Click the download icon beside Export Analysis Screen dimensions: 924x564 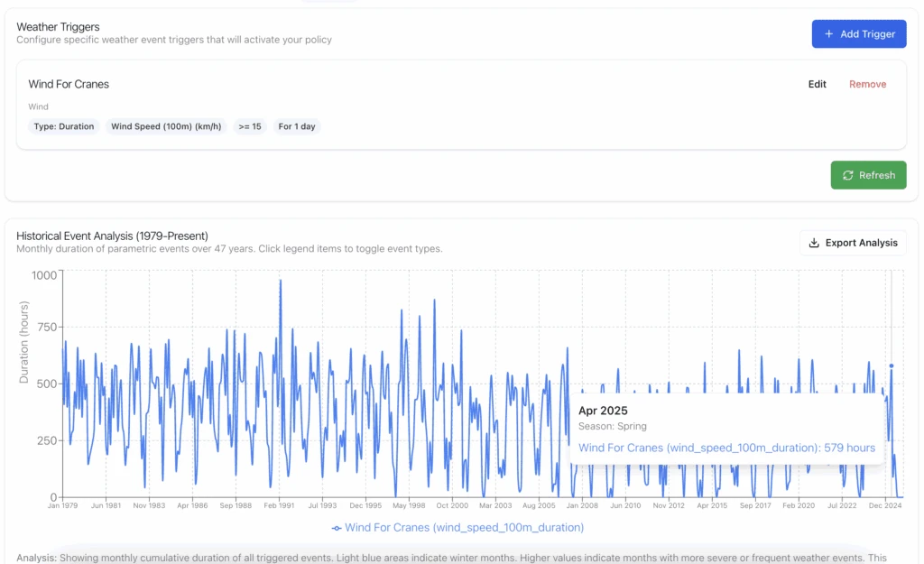(812, 242)
